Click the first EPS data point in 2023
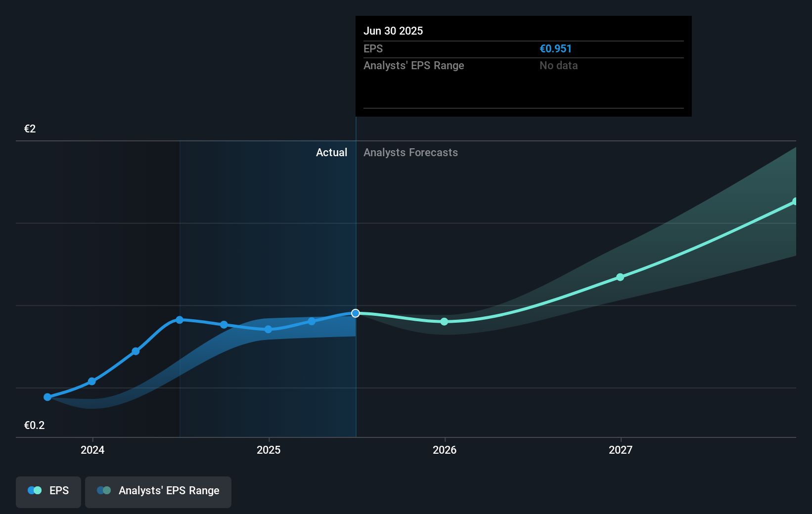Image resolution: width=812 pixels, height=514 pixels. tap(47, 397)
